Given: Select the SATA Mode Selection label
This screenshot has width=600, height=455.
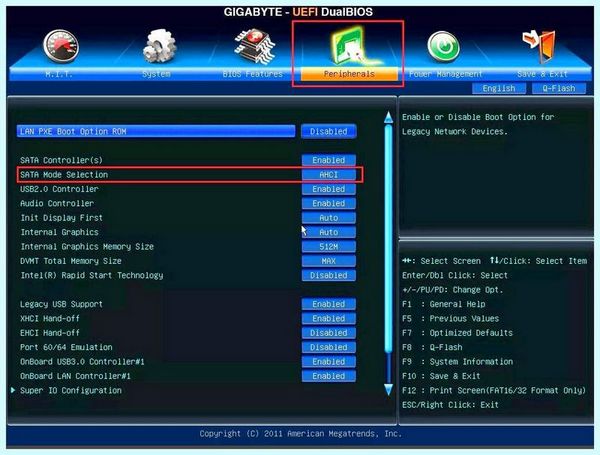Looking at the screenshot, I should 64,174.
